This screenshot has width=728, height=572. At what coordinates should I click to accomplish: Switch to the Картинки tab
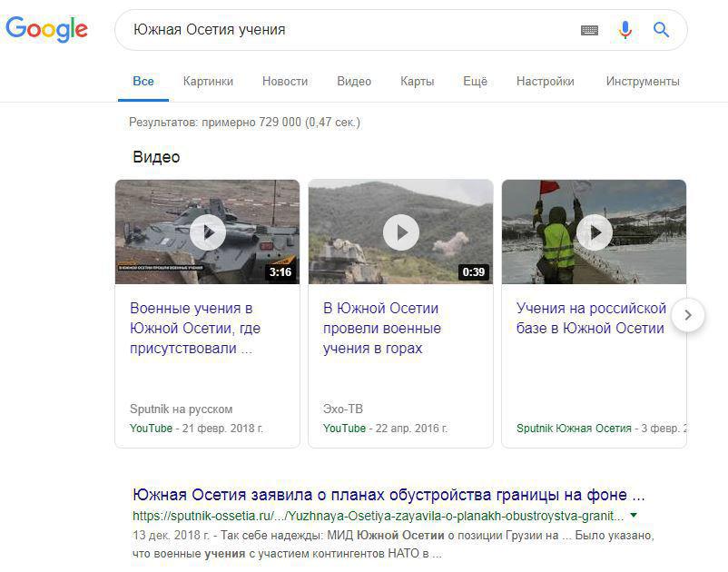point(208,81)
